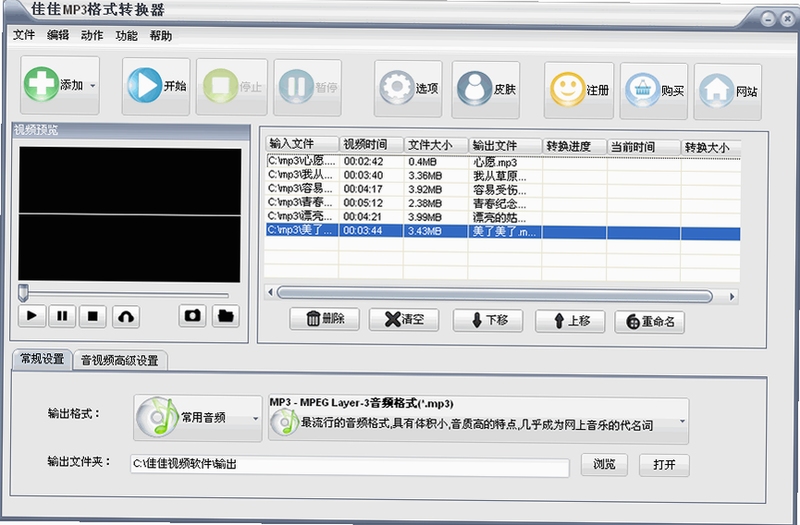This screenshot has height=525, width=800.
Task: Select the highlighted row C:\mp3\美了...
Action: click(503, 231)
